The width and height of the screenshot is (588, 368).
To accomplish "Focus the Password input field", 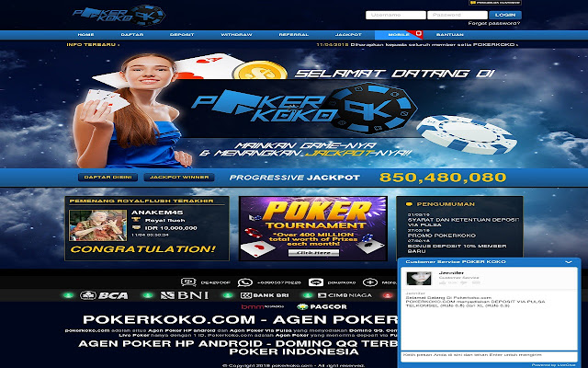I will pos(458,15).
